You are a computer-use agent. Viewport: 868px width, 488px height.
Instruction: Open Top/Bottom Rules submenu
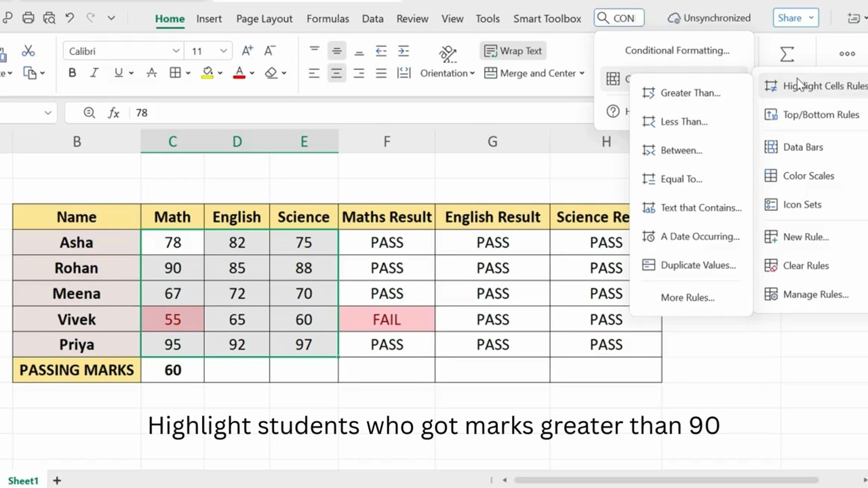pyautogui.click(x=812, y=115)
